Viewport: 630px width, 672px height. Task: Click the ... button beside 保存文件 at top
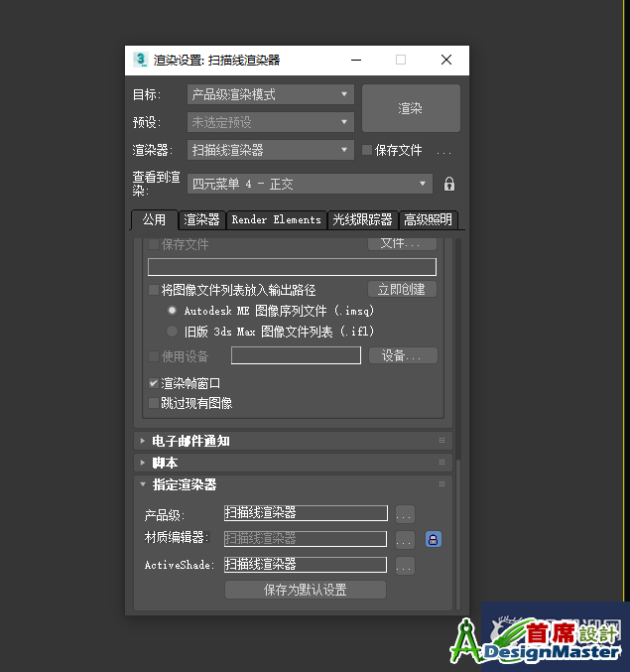[443, 151]
